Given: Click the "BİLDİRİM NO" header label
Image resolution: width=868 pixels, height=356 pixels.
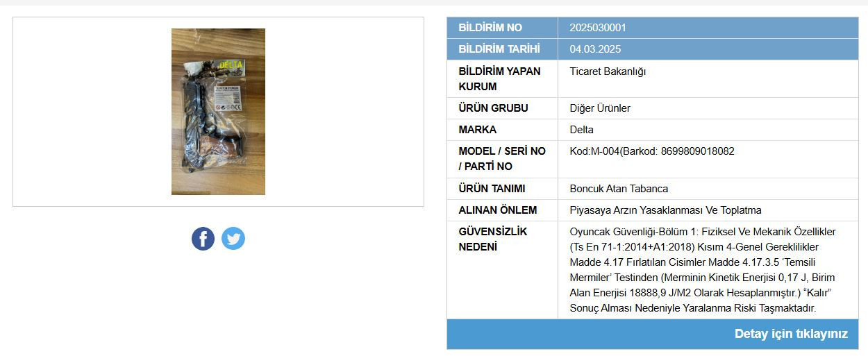Looking at the screenshot, I should [490, 28].
